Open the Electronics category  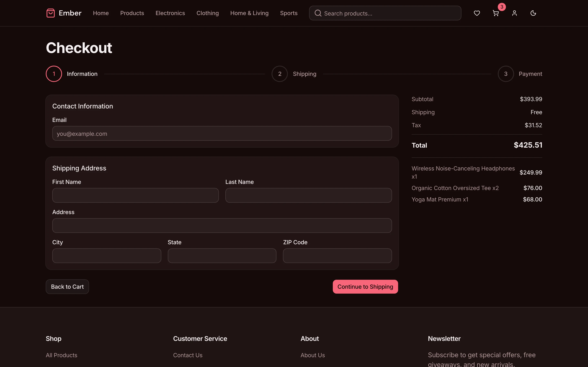170,13
